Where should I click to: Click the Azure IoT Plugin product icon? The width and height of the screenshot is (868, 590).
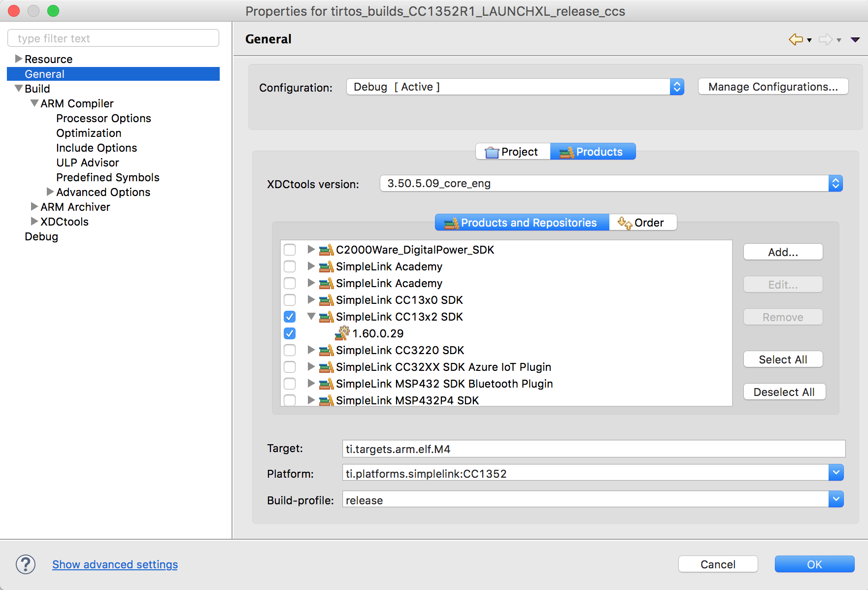[x=326, y=367]
